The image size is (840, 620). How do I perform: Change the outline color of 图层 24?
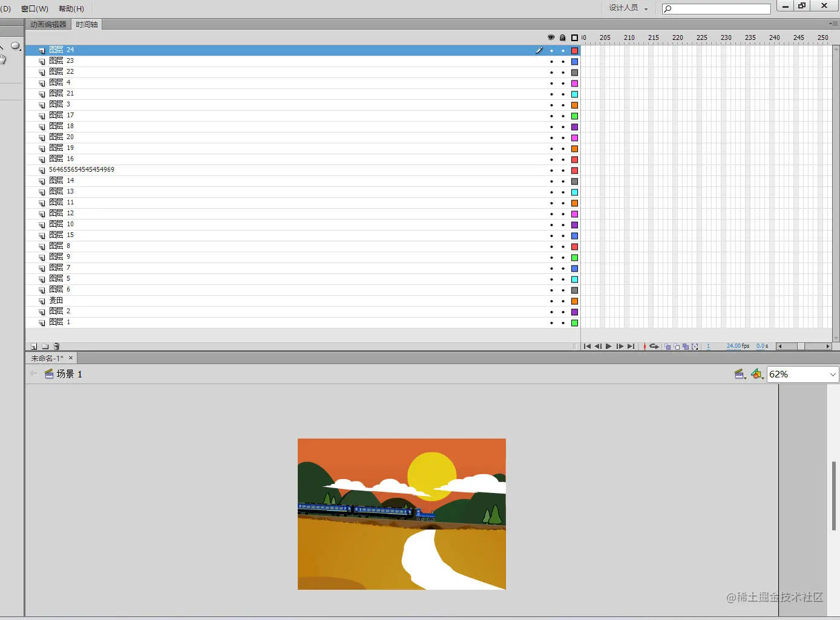click(x=574, y=50)
